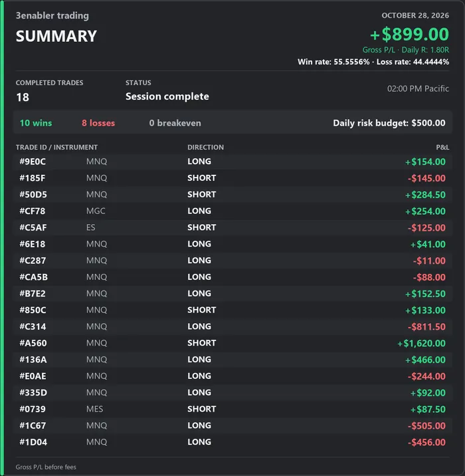Select trade ID #C287
Image resolution: width=465 pixels, height=476 pixels.
33,261
